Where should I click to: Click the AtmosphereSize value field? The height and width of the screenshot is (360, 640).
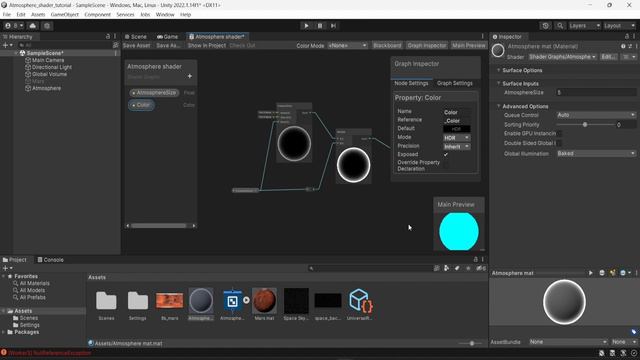coord(596,93)
